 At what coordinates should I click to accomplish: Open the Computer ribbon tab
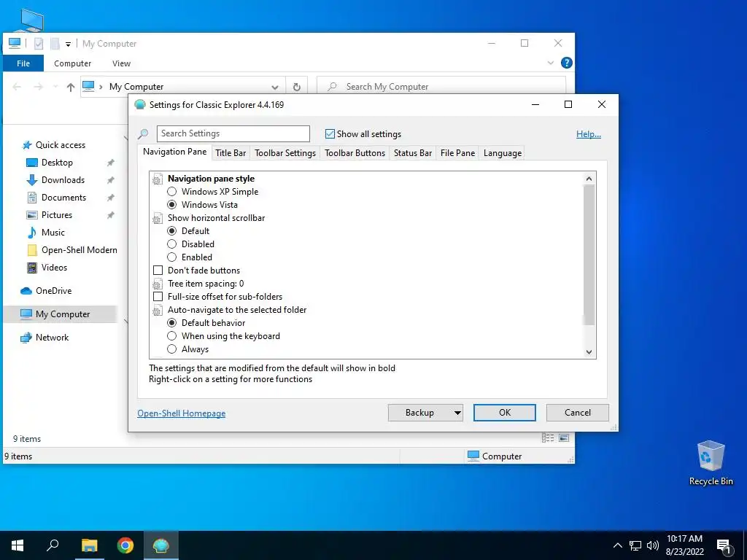(72, 63)
